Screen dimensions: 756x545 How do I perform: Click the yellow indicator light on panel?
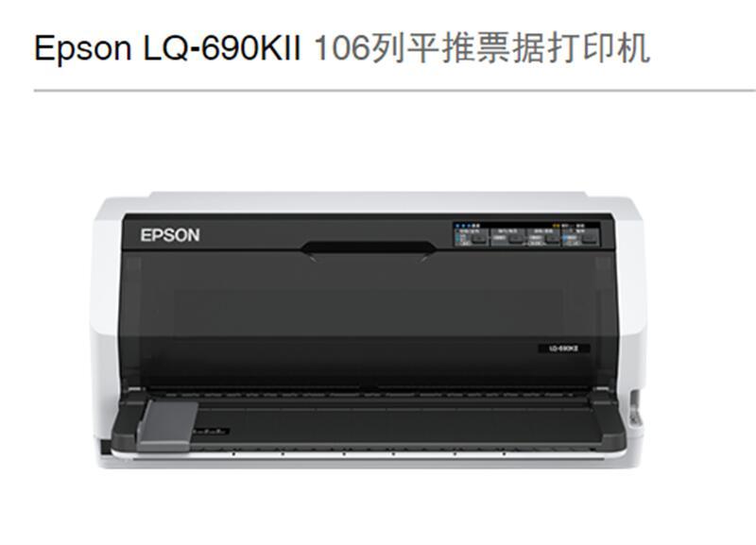coord(556,226)
